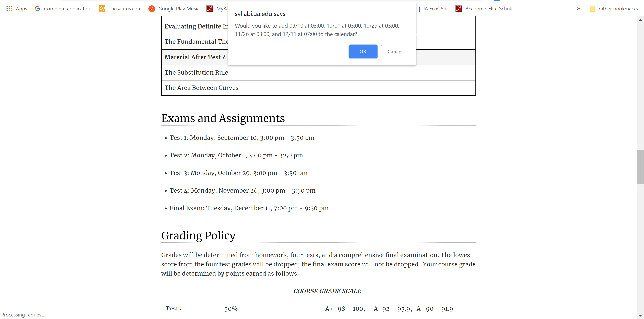The height and width of the screenshot is (319, 644).
Task: Click the MyBama crimson A bookmark icon
Action: tap(209, 9)
